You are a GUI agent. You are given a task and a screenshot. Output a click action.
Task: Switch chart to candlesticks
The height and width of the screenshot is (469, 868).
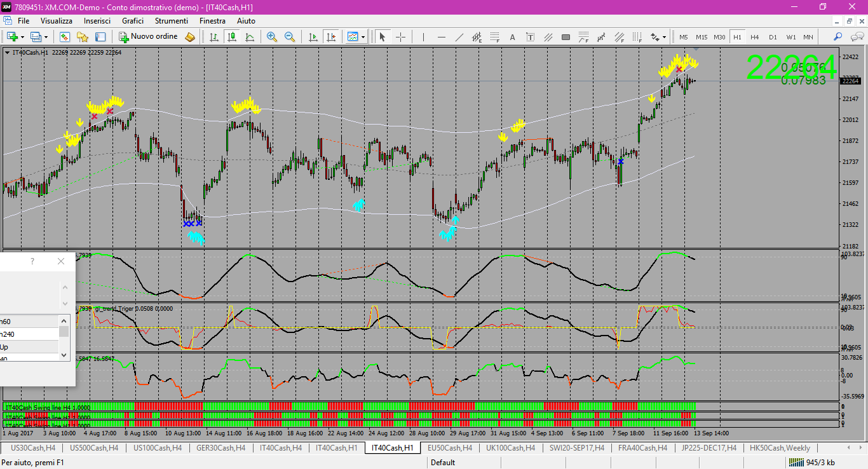232,37
